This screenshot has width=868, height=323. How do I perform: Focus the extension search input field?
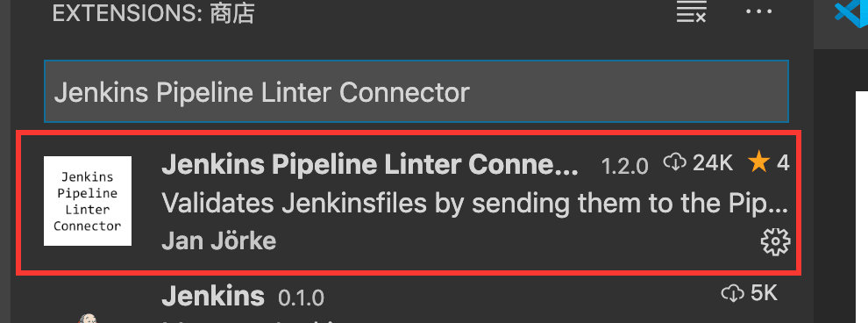(x=416, y=91)
